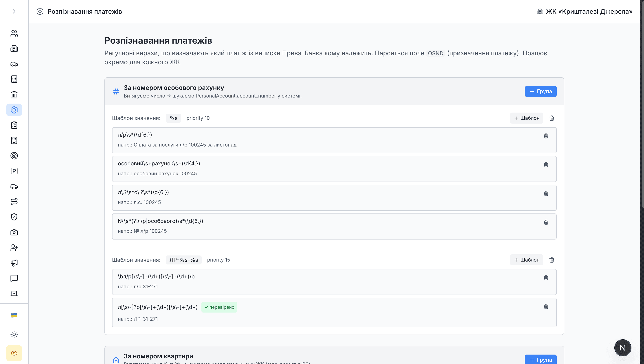Image resolution: width=644 pixels, height=364 pixels.
Task: Expand the sidebar with the chevron arrow
Action: pyautogui.click(x=14, y=11)
